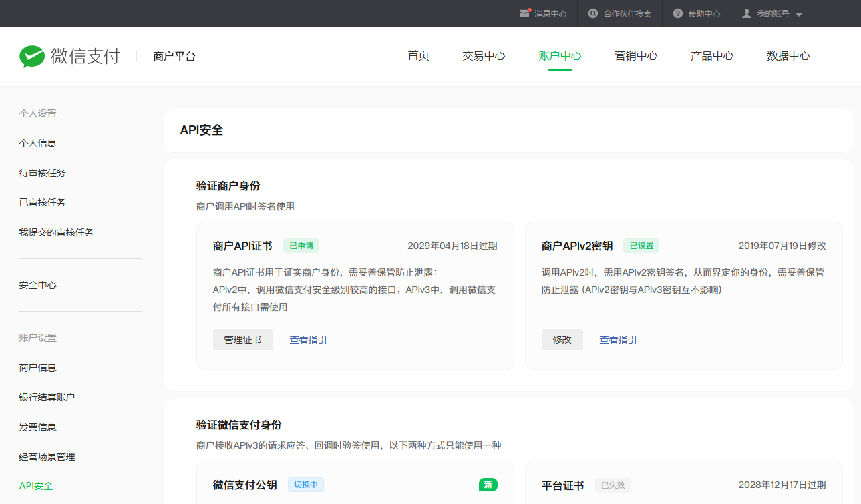Click the 2019年07月19日修改 date text
Viewport: 861px width, 504px height.
(x=782, y=246)
